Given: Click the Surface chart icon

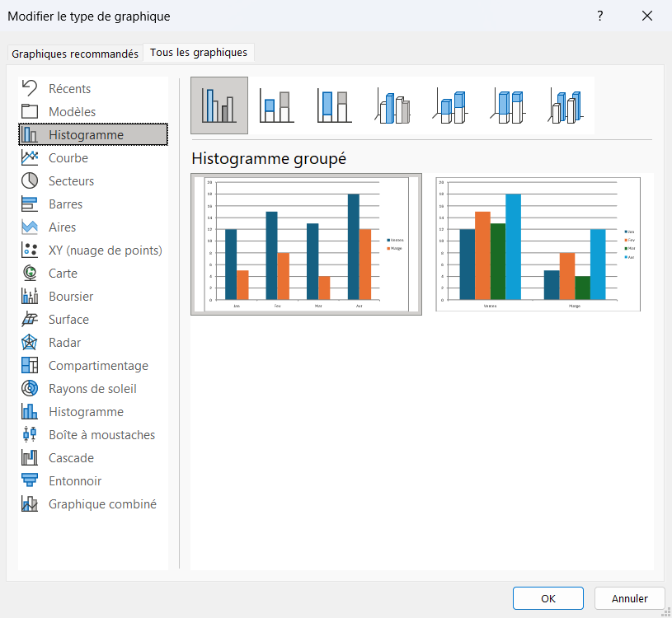Looking at the screenshot, I should pyautogui.click(x=30, y=320).
